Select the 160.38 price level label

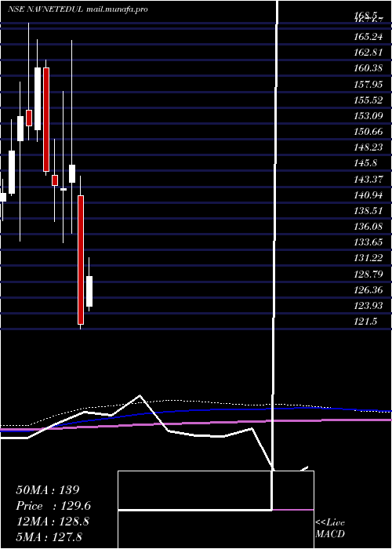368,69
